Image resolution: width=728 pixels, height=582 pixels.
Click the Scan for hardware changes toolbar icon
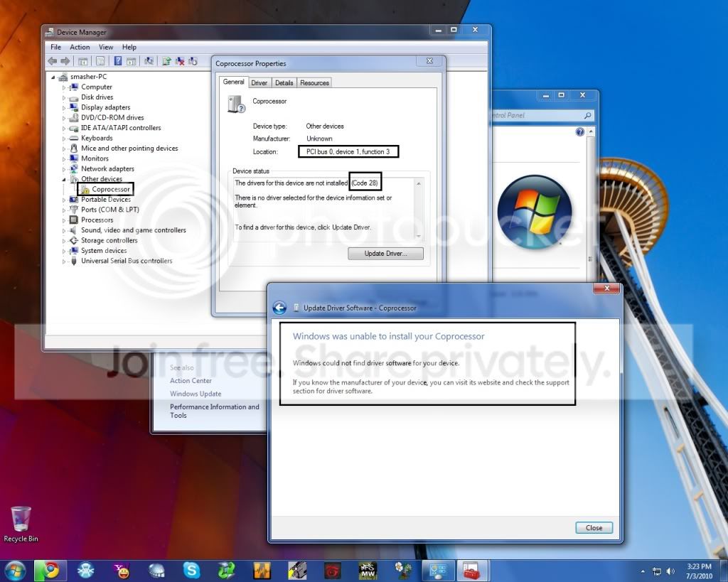pos(149,61)
